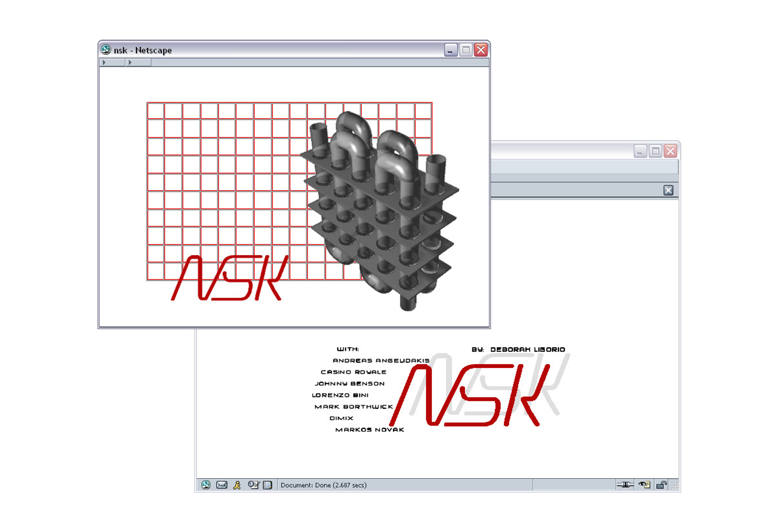Select "Lorenzo Bini" in the list
This screenshot has width=779, height=532.
click(x=340, y=395)
